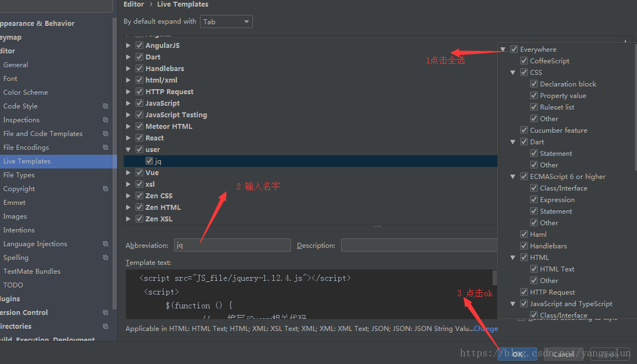Click the OK button
This screenshot has height=364, width=637.
coord(517,354)
